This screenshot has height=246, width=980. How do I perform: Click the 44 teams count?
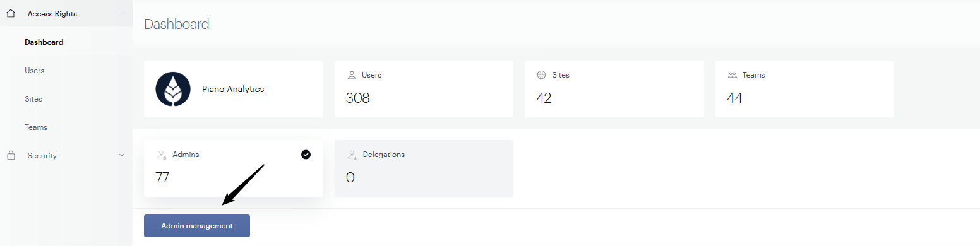point(734,98)
